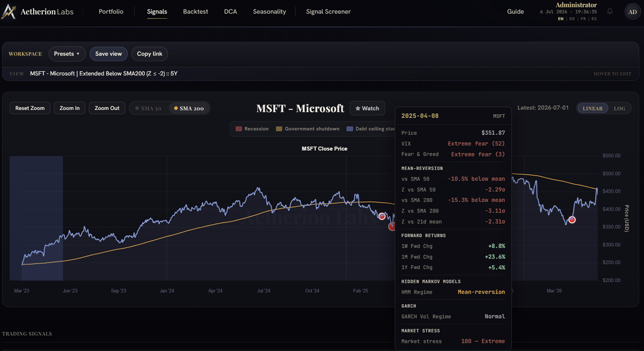Click the MSFT - Microsoft chart heading
Viewport: 644px width, 351px height.
click(300, 108)
